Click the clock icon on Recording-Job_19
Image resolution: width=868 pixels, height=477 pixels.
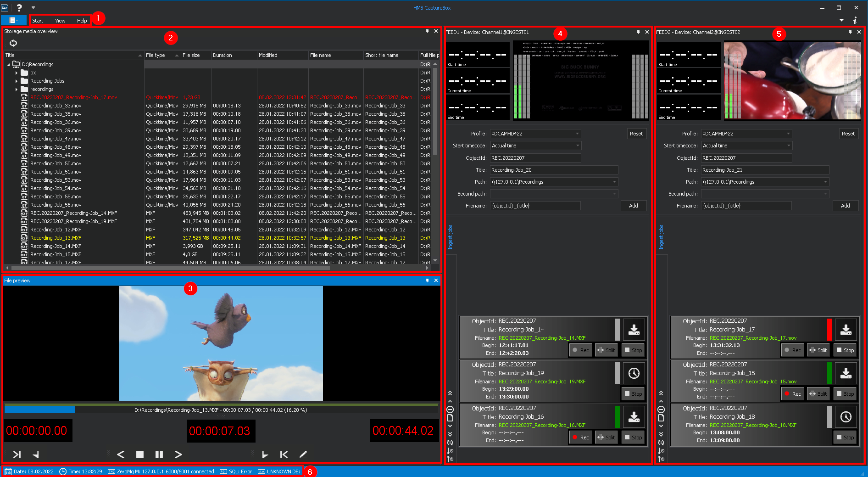click(x=634, y=373)
